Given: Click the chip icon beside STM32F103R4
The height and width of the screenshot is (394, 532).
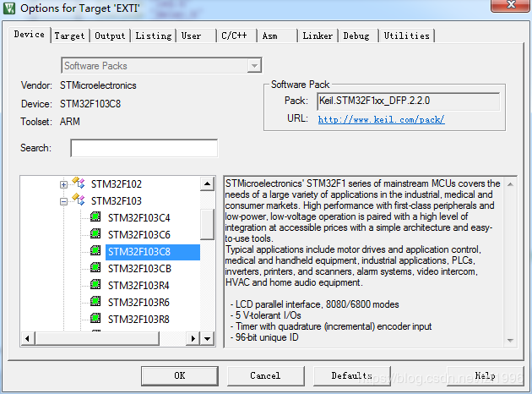Looking at the screenshot, I should click(x=95, y=284).
